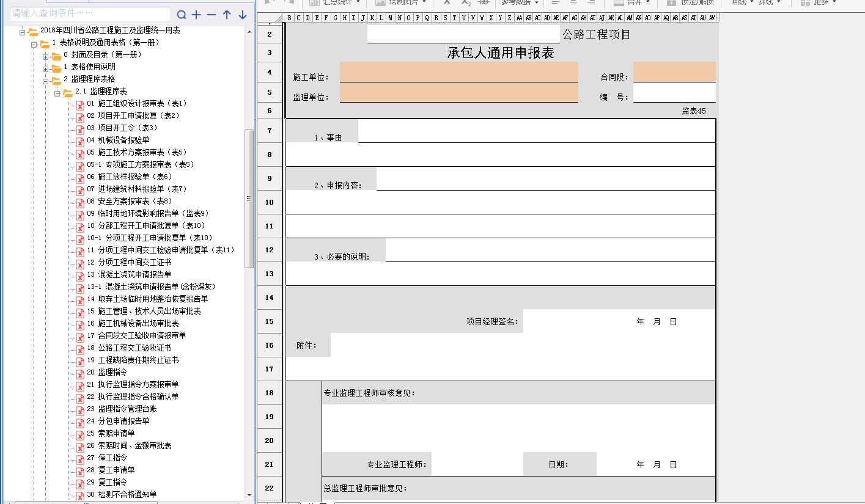
Task: Click red file icon of 20 监理指令
Action: click(x=80, y=374)
